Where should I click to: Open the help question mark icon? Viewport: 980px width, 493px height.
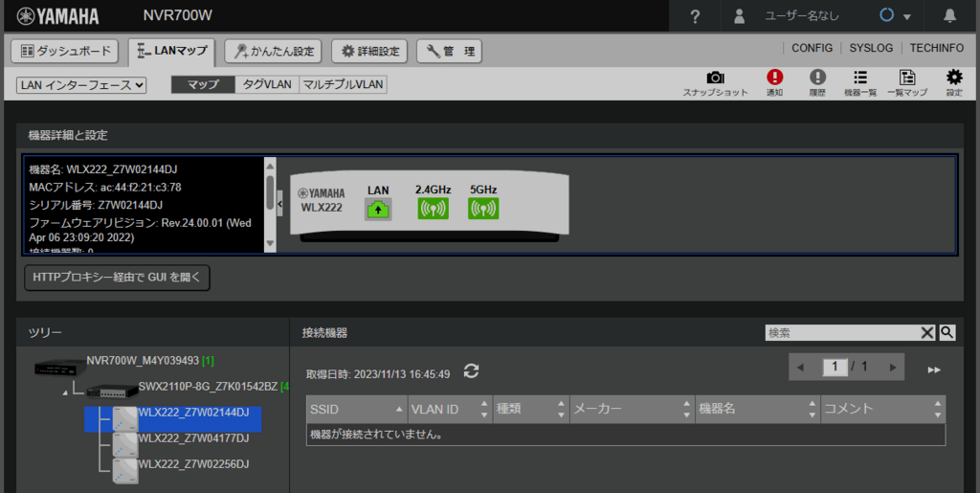695,16
